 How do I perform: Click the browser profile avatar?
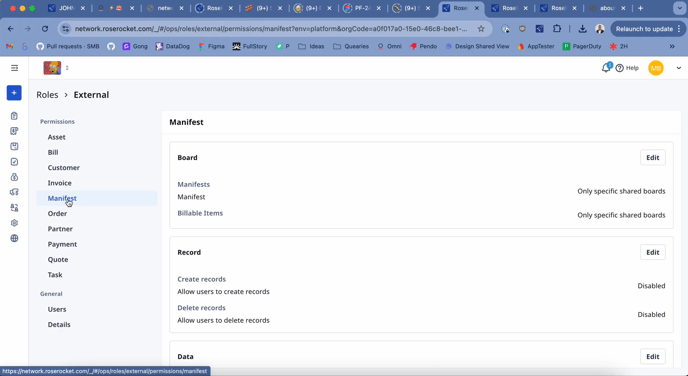click(x=600, y=29)
